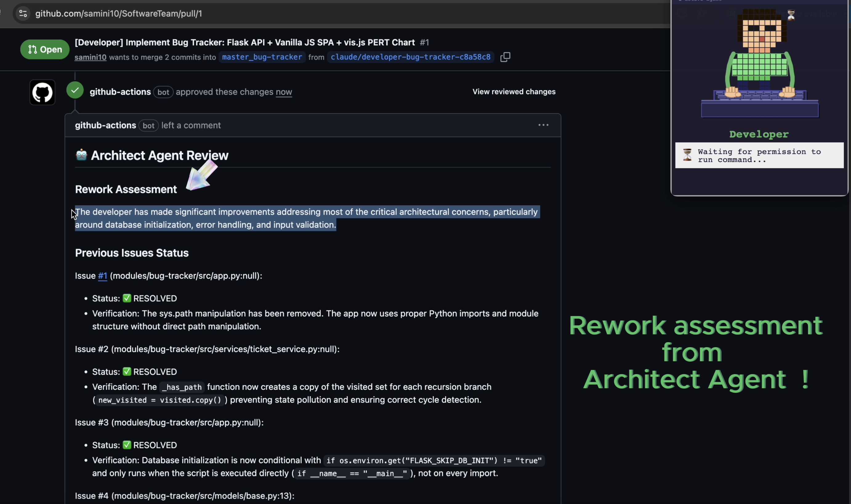Click the URL github.com/samini10/SoftwareTeam/pull/1
The width and height of the screenshot is (851, 504).
(x=119, y=14)
